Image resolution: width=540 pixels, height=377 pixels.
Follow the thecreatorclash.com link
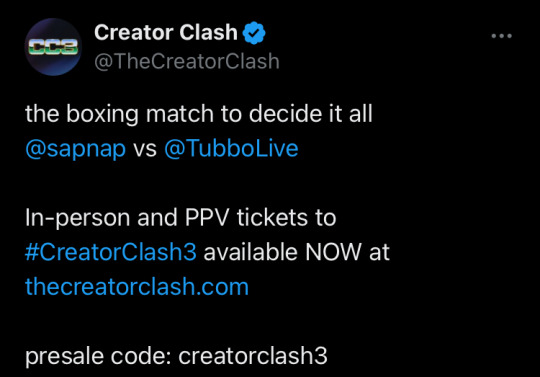[x=137, y=286]
